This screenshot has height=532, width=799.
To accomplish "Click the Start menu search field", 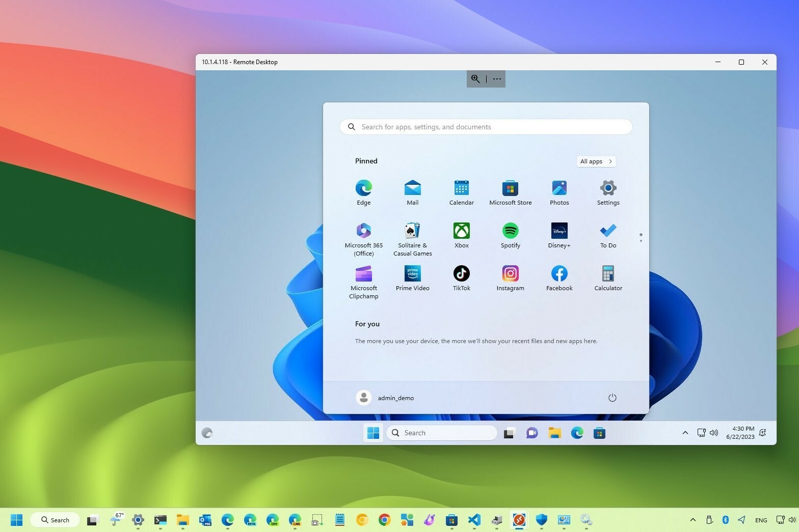I will [x=486, y=127].
